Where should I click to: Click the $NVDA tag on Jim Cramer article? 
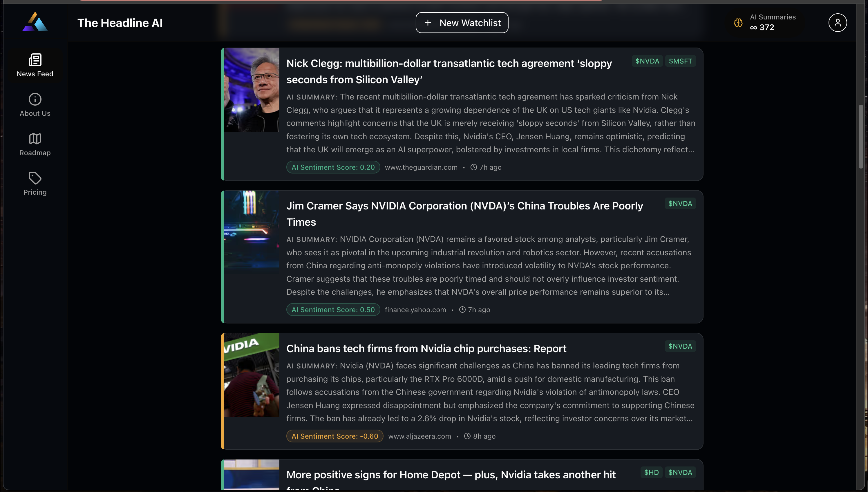coord(680,204)
